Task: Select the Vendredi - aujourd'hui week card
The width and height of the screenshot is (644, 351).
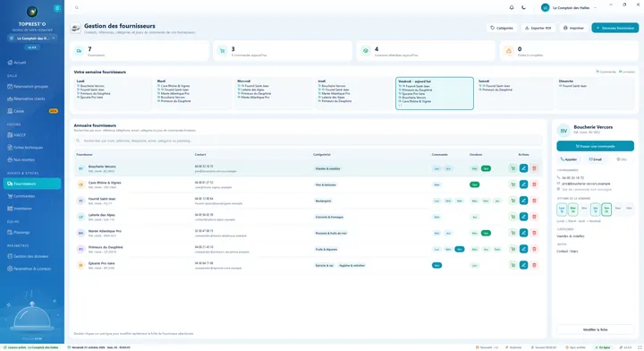Action: [435, 93]
